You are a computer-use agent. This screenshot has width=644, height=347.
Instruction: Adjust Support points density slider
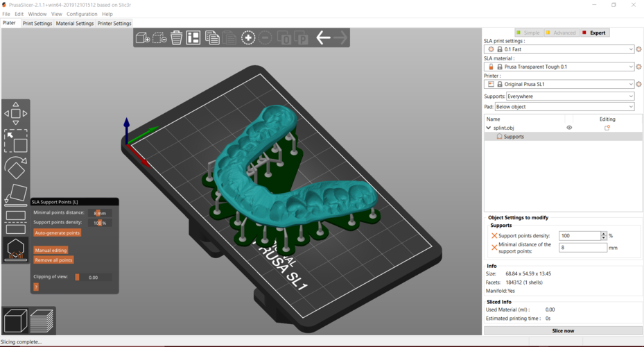point(100,223)
